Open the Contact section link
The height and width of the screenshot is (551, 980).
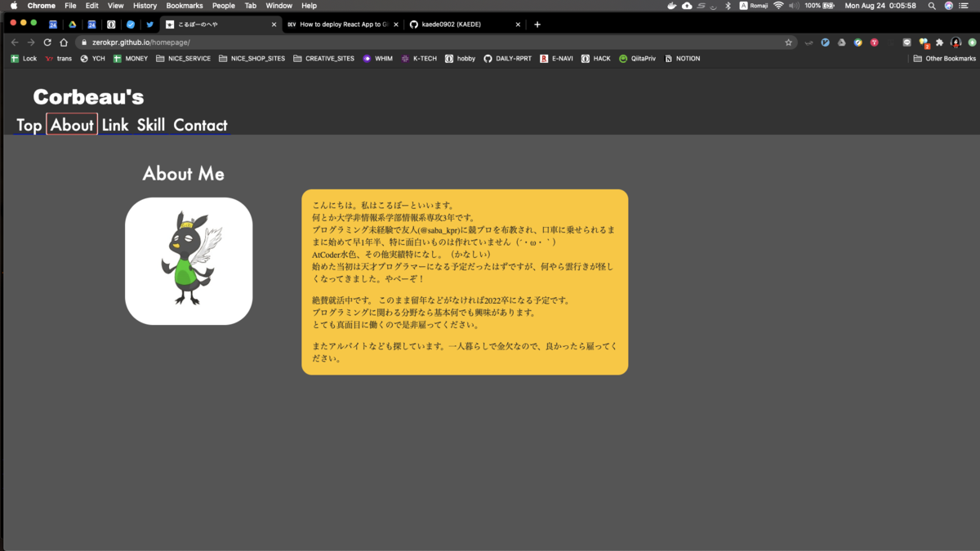pyautogui.click(x=200, y=125)
